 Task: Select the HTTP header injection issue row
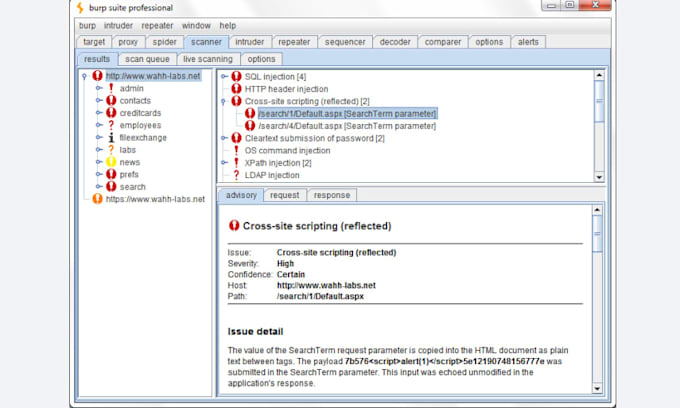point(286,89)
